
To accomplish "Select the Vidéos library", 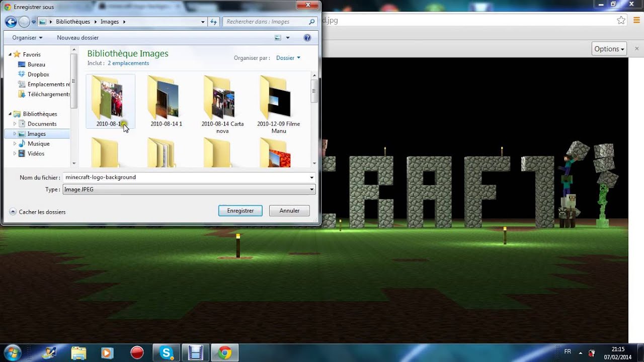I will click(x=36, y=153).
